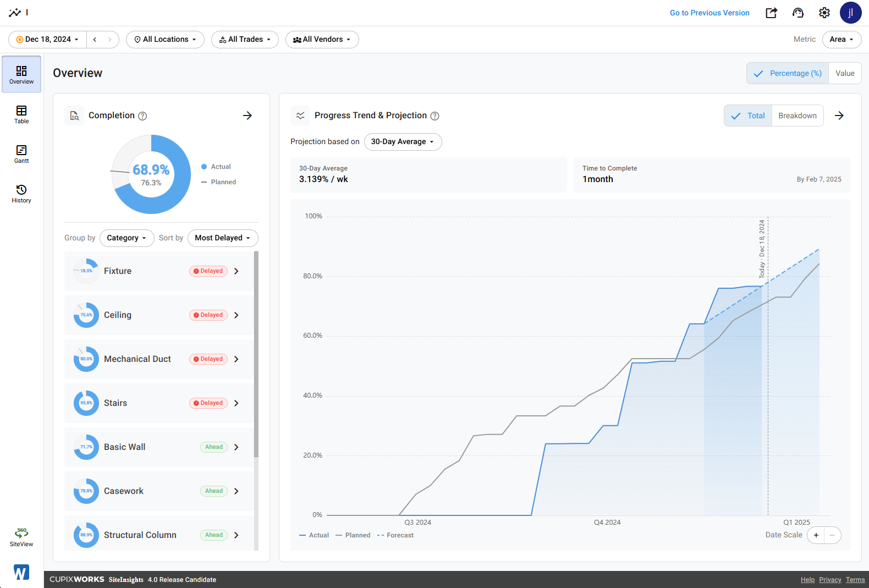
Task: Click the Casework Ahead badge
Action: pyautogui.click(x=214, y=491)
